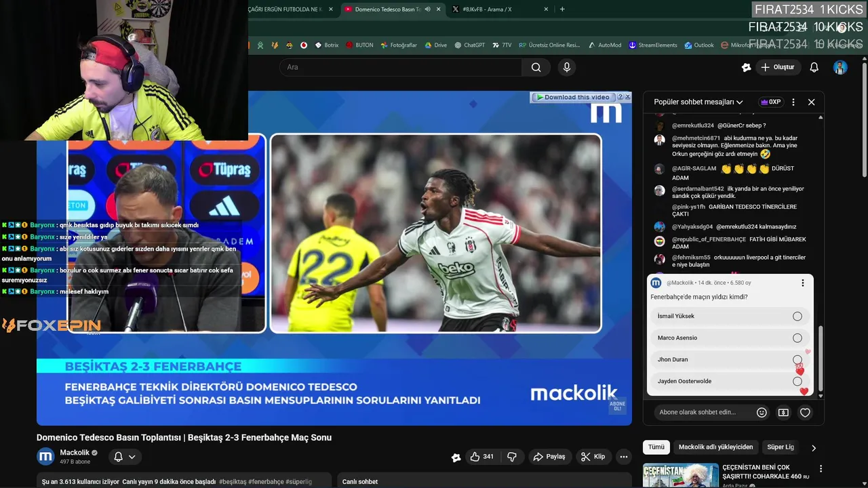Select Jayden Oosterwolde in the poll
The width and height of the screenshot is (868, 488).
coord(730,382)
